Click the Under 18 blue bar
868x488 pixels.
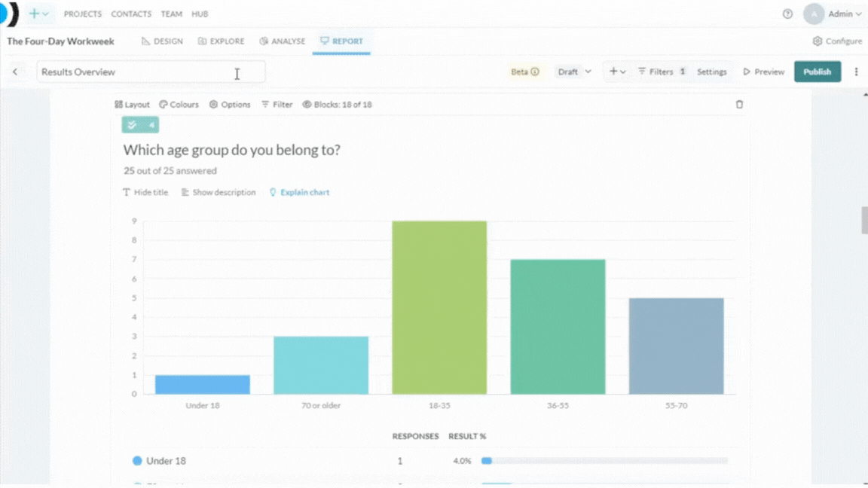203,385
